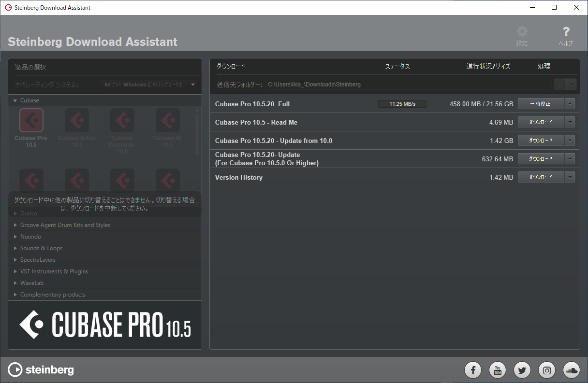Select the 'Version History' row name
Image resolution: width=588 pixels, height=383 pixels.
coord(239,177)
